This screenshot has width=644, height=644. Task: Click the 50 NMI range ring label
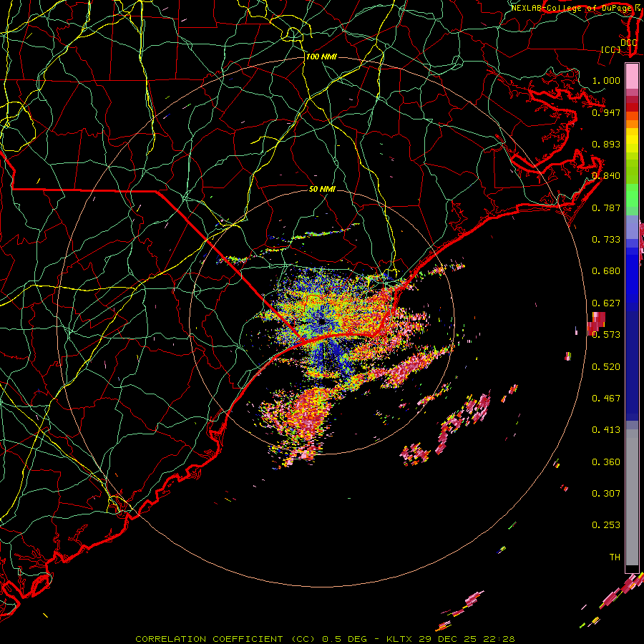pyautogui.click(x=322, y=189)
